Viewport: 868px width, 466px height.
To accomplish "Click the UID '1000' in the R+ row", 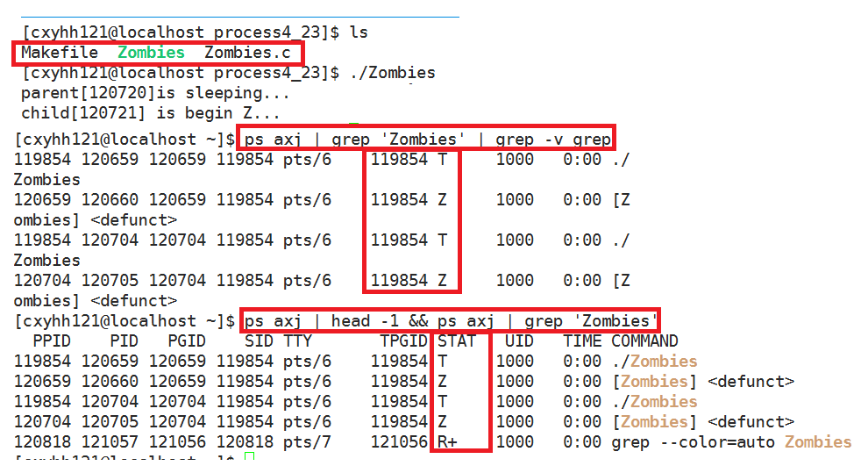I will [515, 441].
